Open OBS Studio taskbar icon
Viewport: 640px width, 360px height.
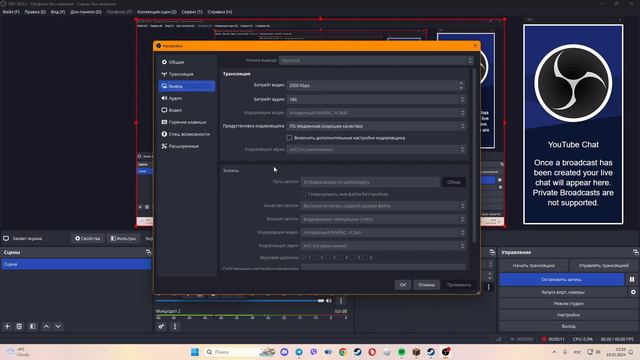pos(446,352)
